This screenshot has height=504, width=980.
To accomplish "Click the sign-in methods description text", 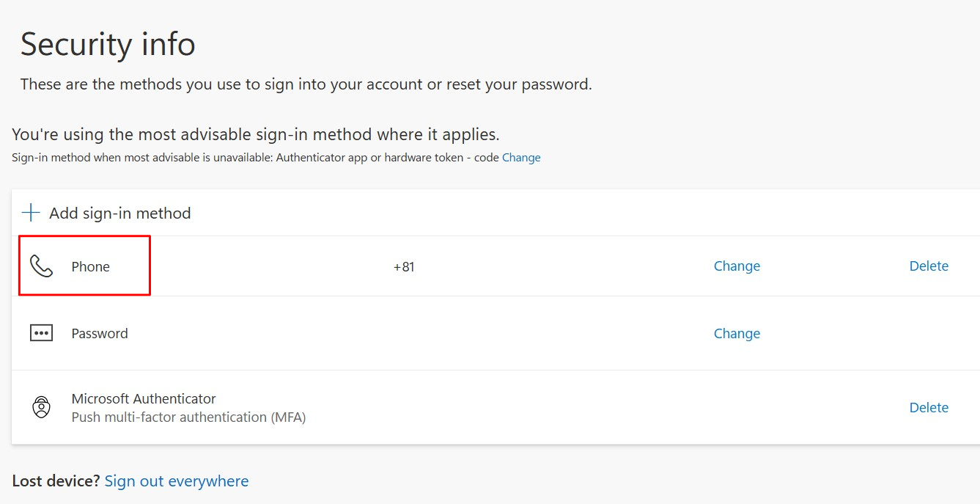I will pyautogui.click(x=305, y=84).
